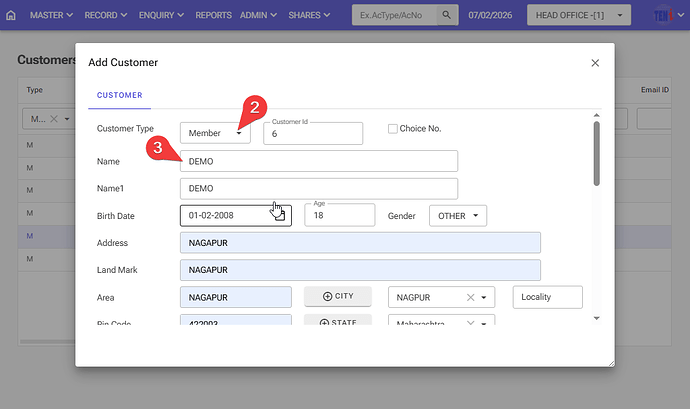Clear the Maharashtra state selection
This screenshot has height=409, width=690.
pyautogui.click(x=470, y=324)
